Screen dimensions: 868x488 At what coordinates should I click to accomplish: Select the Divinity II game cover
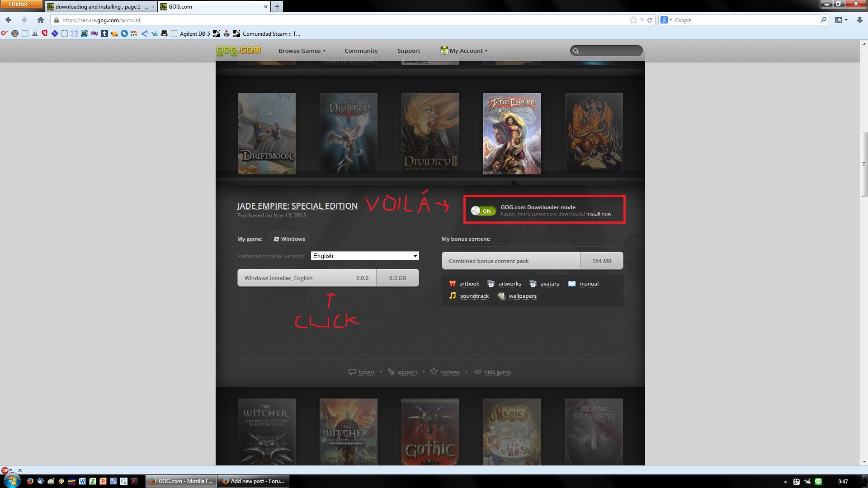(430, 134)
